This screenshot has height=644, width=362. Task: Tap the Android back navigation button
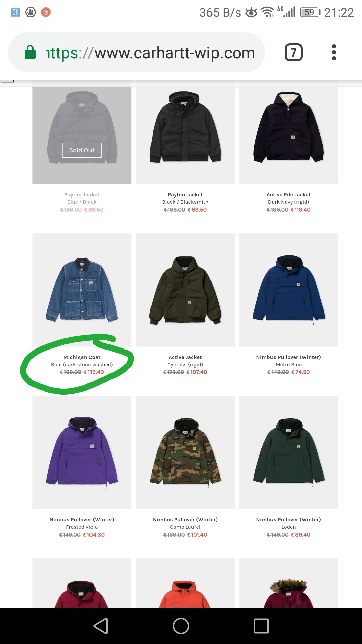(x=101, y=626)
